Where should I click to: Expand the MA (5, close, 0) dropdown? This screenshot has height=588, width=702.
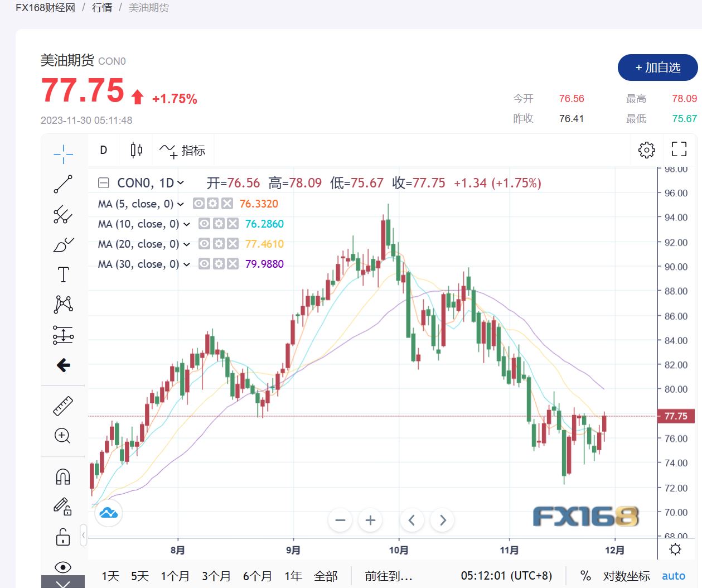181,204
